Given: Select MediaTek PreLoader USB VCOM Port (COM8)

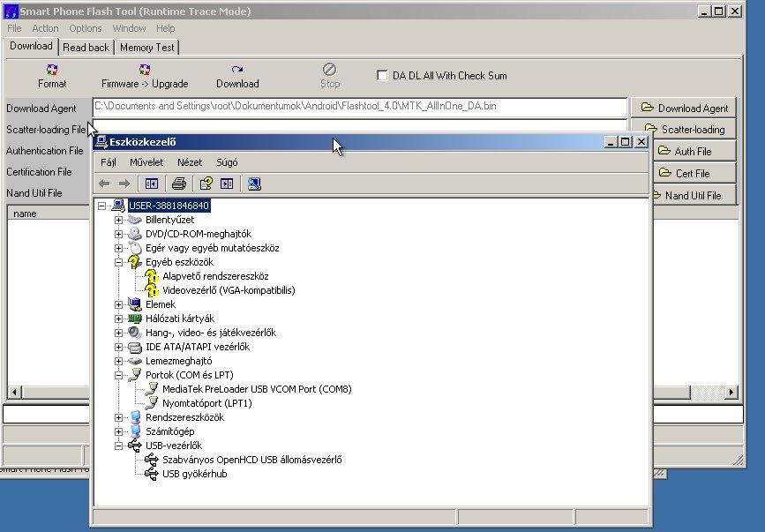Looking at the screenshot, I should tap(257, 389).
